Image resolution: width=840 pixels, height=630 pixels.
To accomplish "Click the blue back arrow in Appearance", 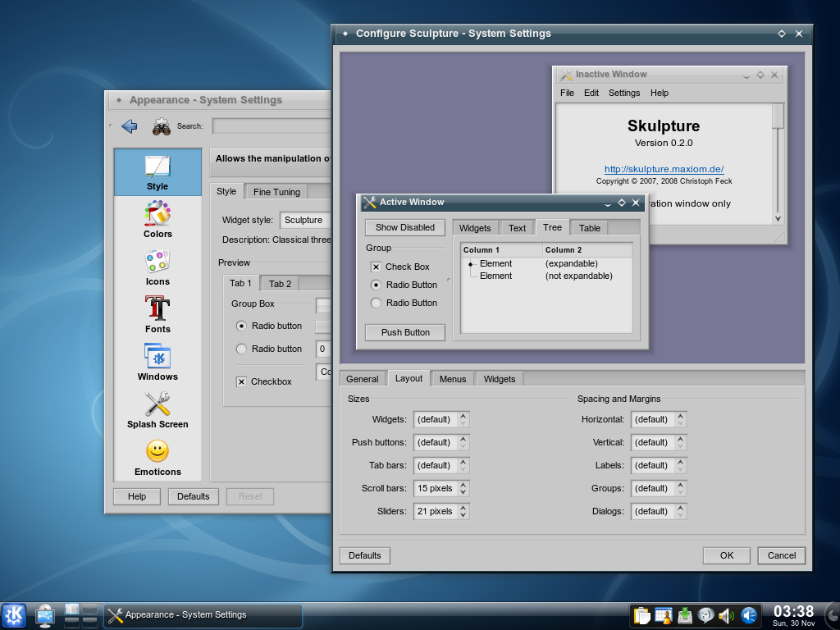I will tap(129, 126).
